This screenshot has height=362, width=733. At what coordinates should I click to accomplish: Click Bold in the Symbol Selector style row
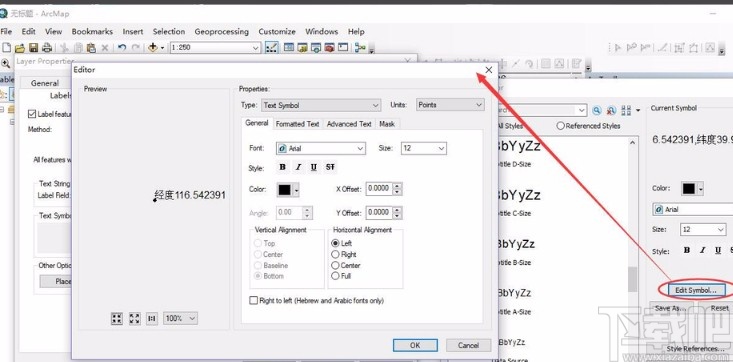(687, 251)
